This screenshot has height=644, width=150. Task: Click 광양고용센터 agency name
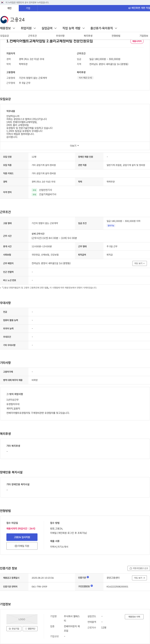click(113, 578)
